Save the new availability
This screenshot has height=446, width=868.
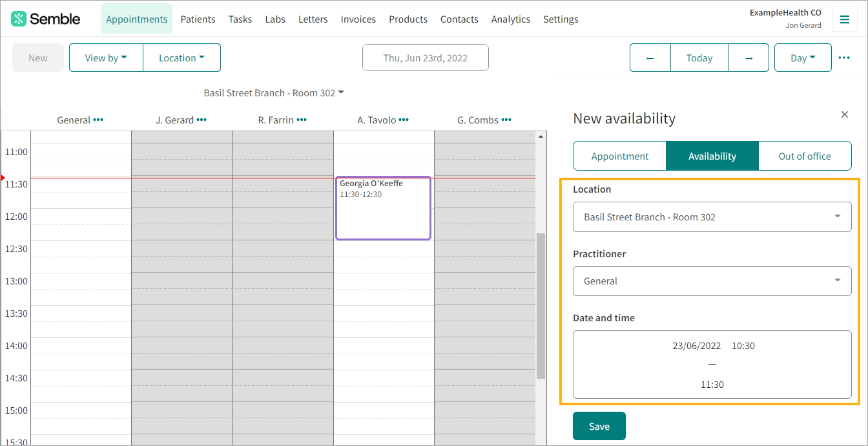tap(599, 426)
